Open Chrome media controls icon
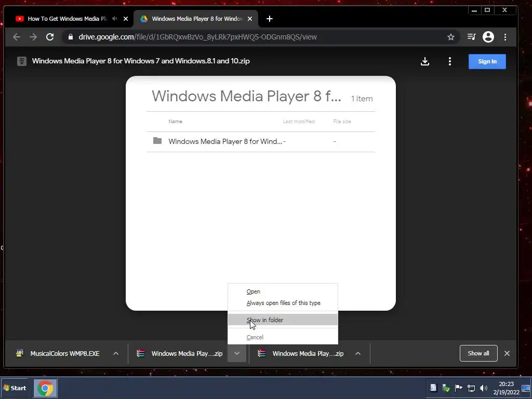Viewport: 532px width, 399px height. coord(471,37)
